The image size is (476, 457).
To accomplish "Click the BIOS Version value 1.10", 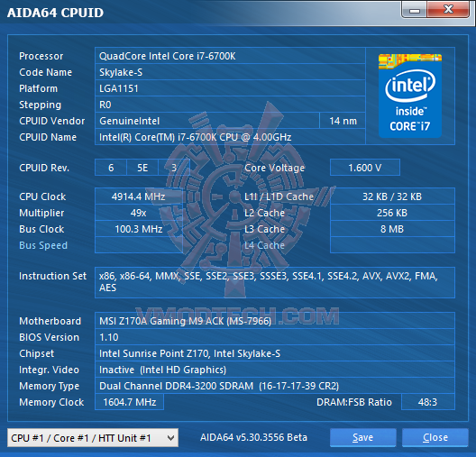I will tap(275, 337).
